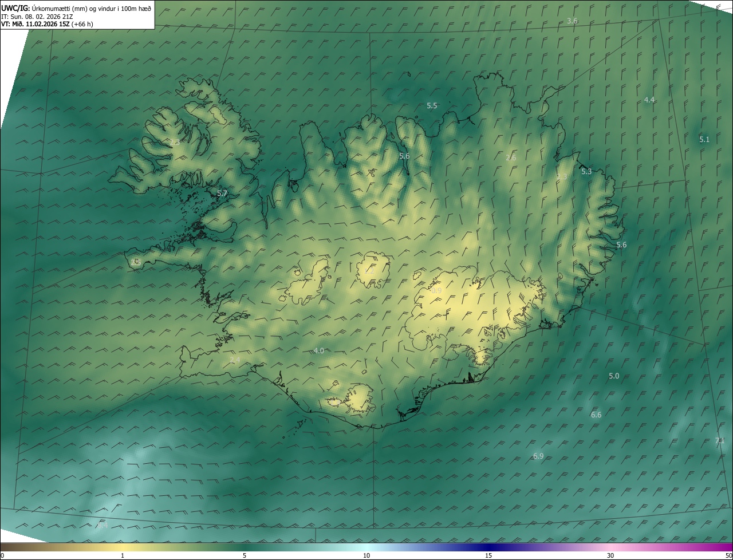Screen dimensions: 733x560
Task: Select the 5.6 value in the northern fjord
Action: tap(404, 156)
